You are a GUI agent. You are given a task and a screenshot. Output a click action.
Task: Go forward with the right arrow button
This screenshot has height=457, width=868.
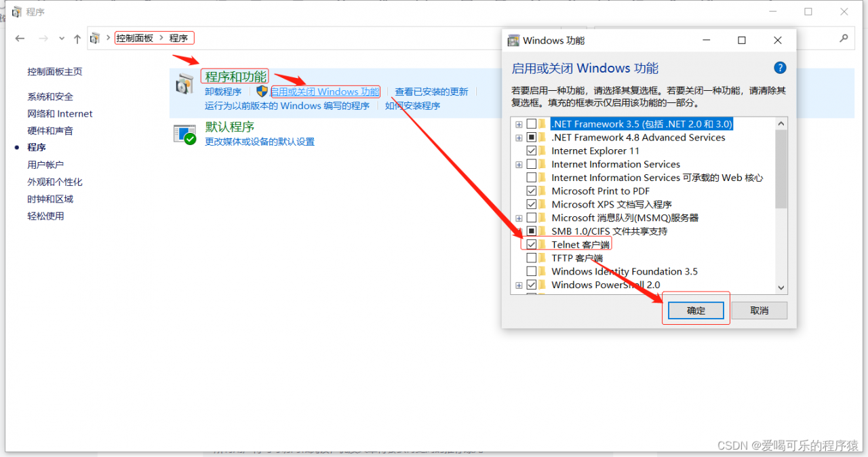43,39
